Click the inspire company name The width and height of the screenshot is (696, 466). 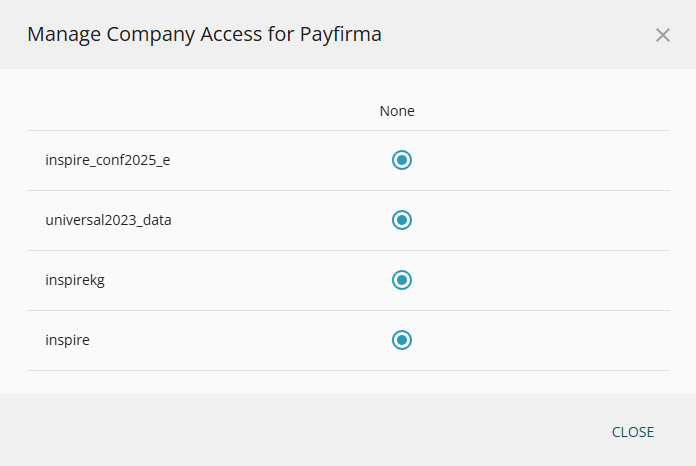pos(67,340)
